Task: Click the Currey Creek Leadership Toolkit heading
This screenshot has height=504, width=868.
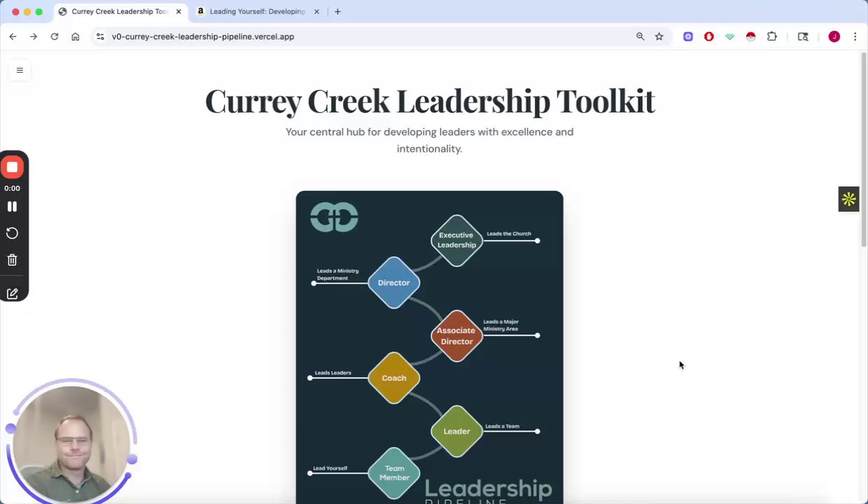Action: 430,101
